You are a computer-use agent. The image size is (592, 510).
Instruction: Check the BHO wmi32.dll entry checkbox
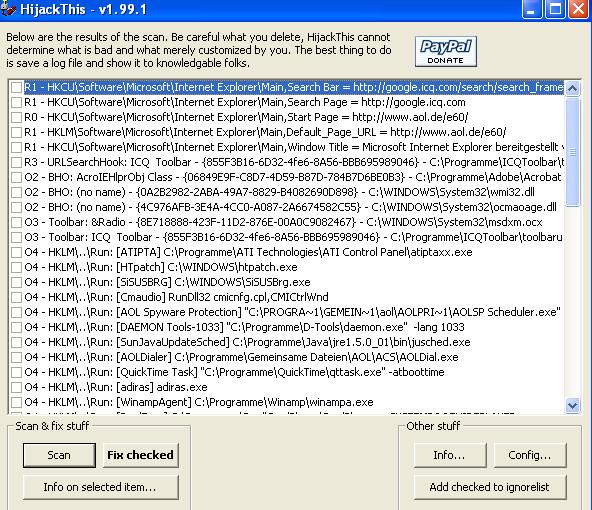click(x=16, y=193)
